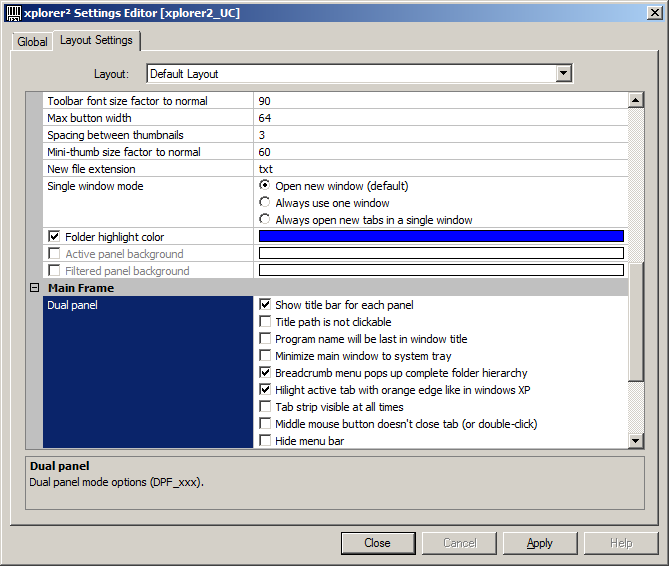The height and width of the screenshot is (566, 669).
Task: Edit Spacing between thumbnails value 3
Action: 441,135
